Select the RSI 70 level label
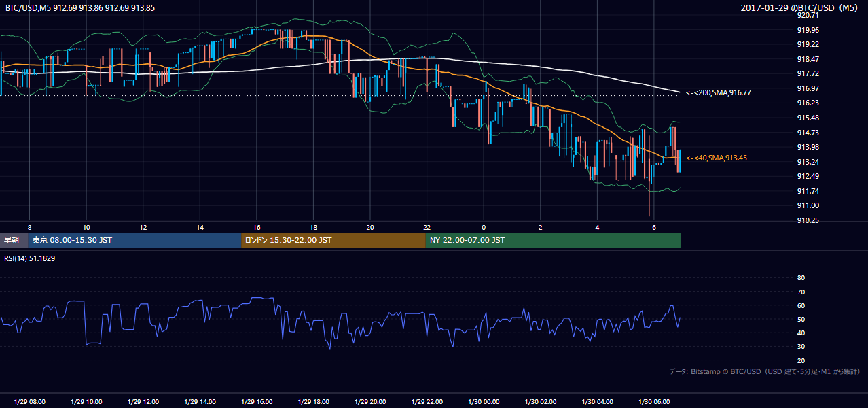 click(801, 292)
